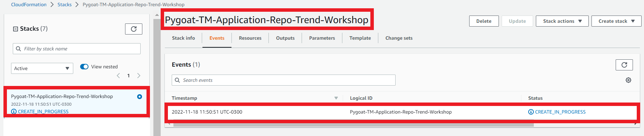Click the status info icon in events row
644x136 pixels.
[531, 112]
